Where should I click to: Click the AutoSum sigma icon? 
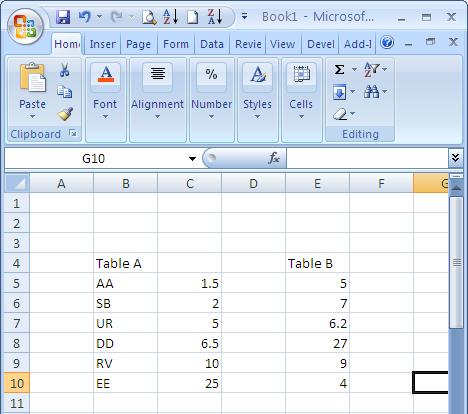[339, 70]
